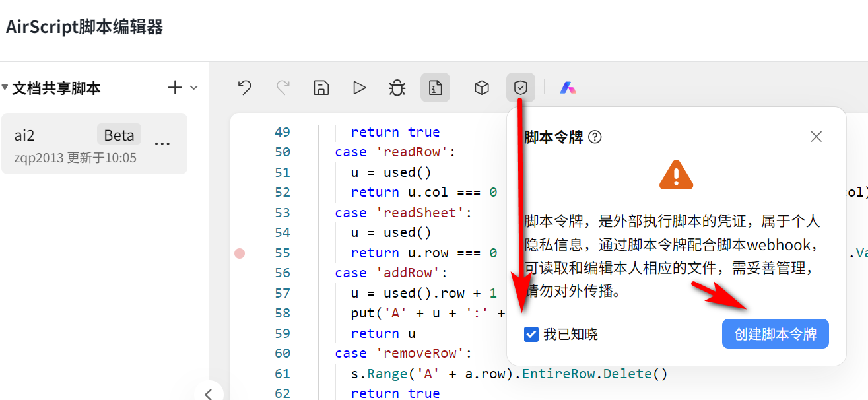The width and height of the screenshot is (868, 400).
Task: Click line number 56 in the gutter
Action: 283,273
